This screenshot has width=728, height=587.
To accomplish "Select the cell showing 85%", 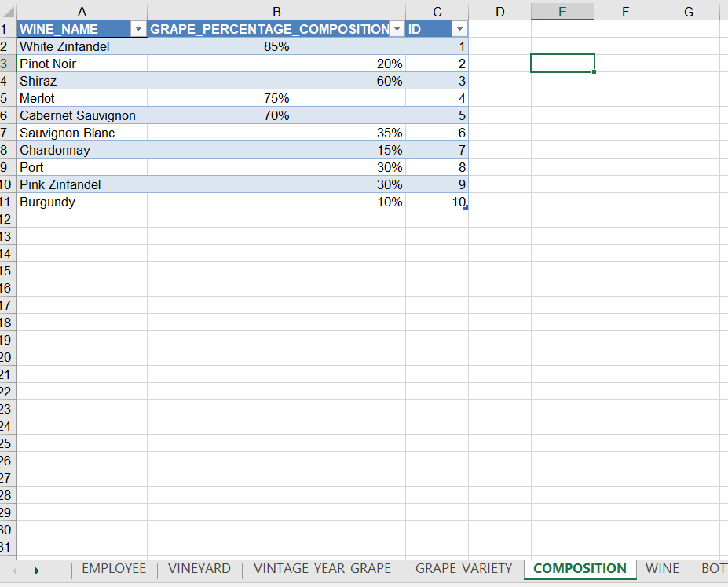I will click(x=276, y=46).
